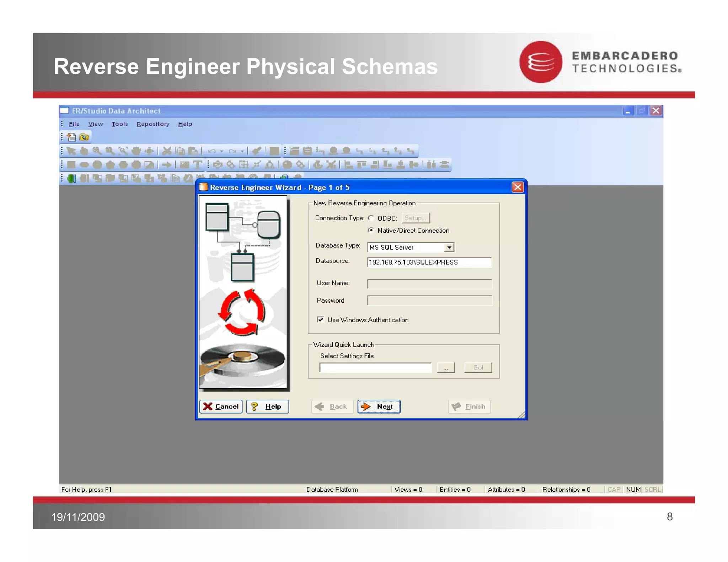Viewport: 728px width, 562px height.
Task: Click the Open file folder icon
Action: click(x=84, y=137)
